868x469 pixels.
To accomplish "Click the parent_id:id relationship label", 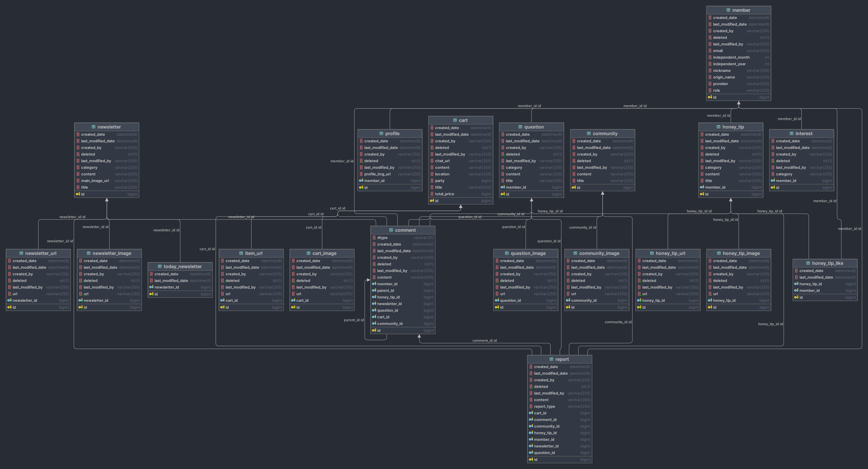I will click(x=354, y=320).
